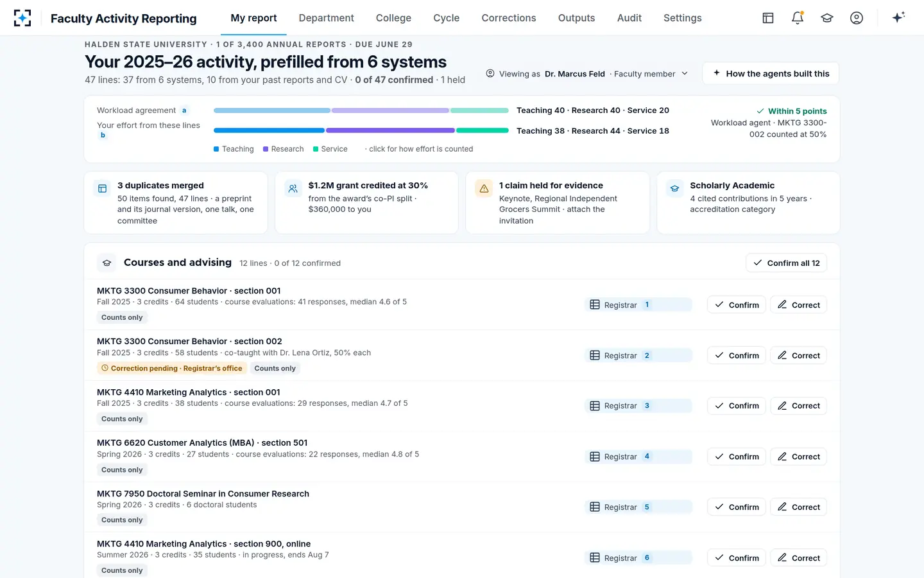Click the 3 duplicates merged card icon
924x578 pixels.
click(x=102, y=188)
